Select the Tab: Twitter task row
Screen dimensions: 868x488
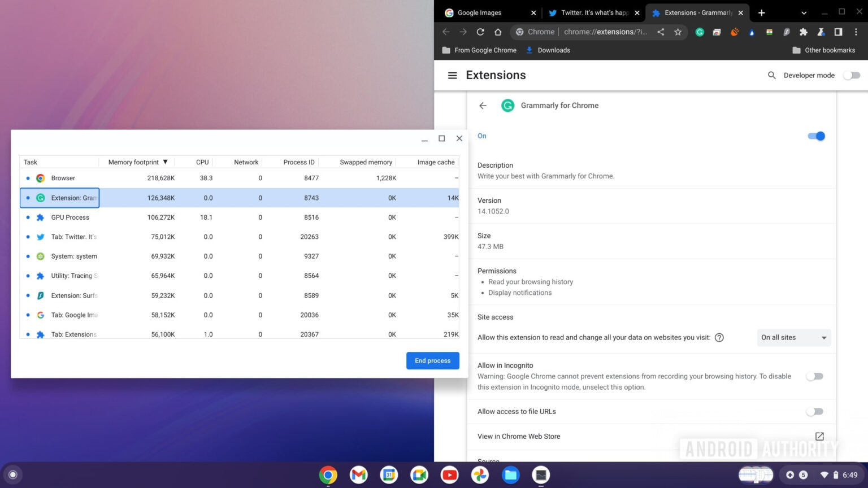click(x=240, y=237)
